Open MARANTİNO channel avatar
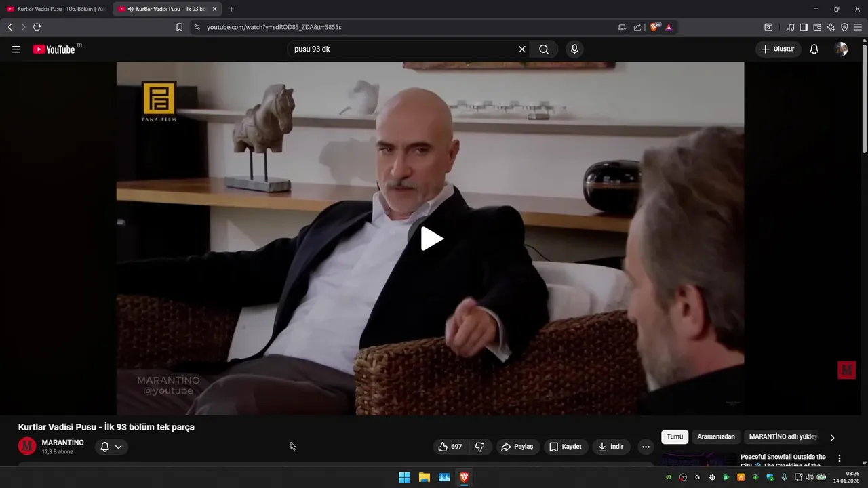 pyautogui.click(x=27, y=446)
